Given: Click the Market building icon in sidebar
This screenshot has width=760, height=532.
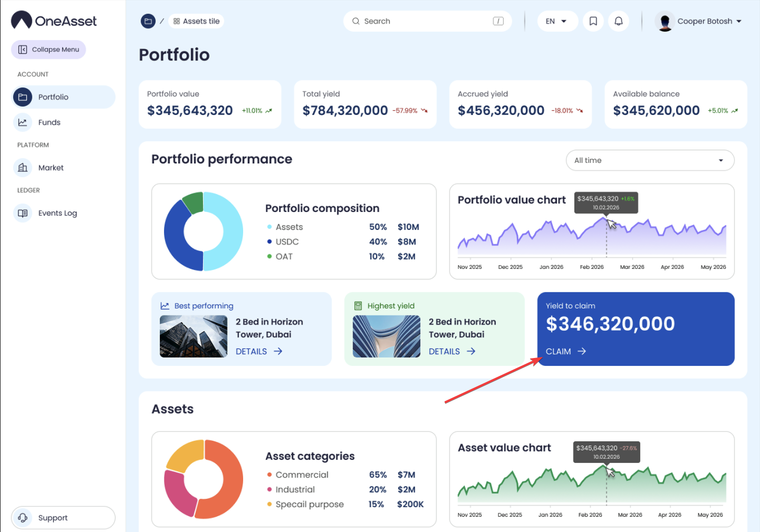Looking at the screenshot, I should [x=23, y=168].
